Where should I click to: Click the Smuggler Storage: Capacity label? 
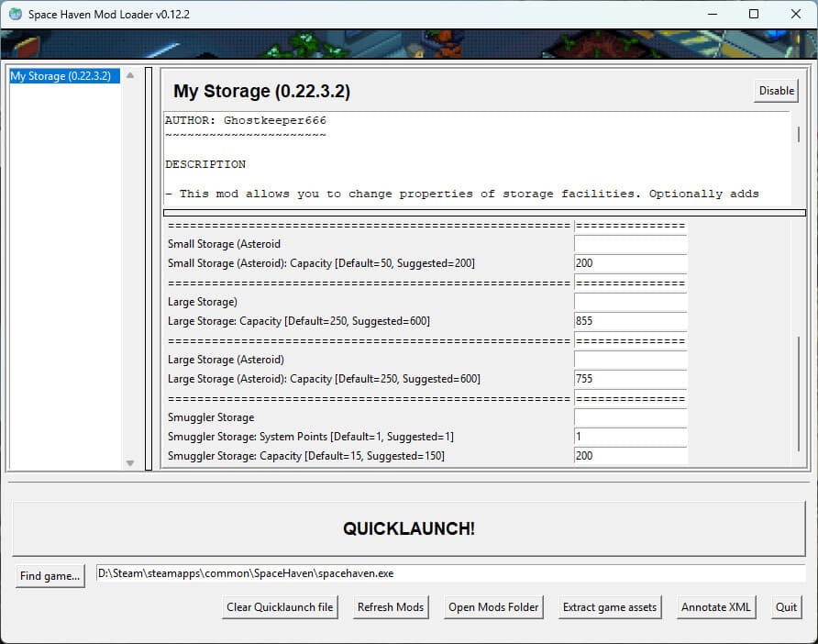pyautogui.click(x=306, y=456)
